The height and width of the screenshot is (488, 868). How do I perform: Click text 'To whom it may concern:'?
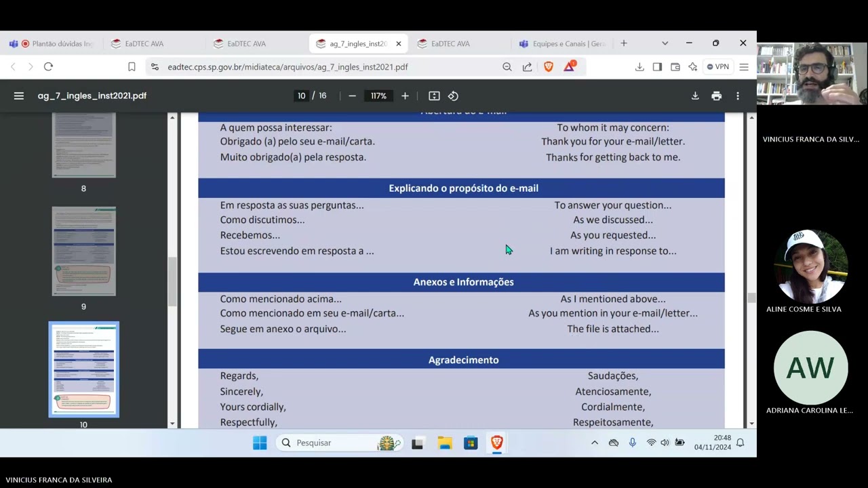613,127
